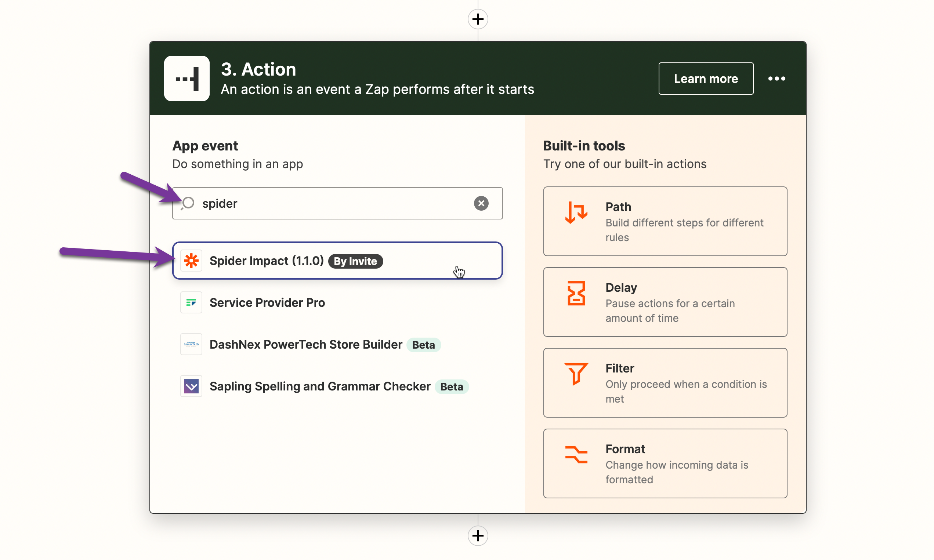The width and height of the screenshot is (934, 560).
Task: Click the Service Provider Pro logo icon
Action: [x=191, y=302]
